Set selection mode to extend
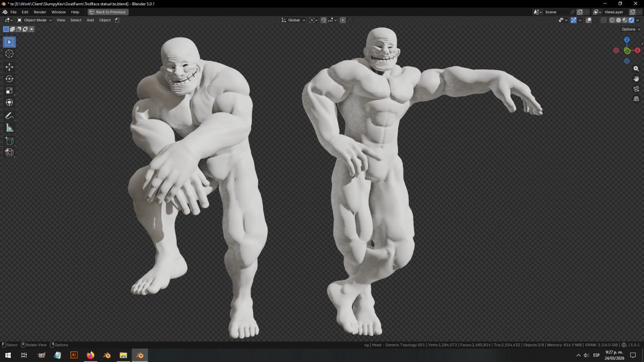The width and height of the screenshot is (644, 362). (12, 29)
